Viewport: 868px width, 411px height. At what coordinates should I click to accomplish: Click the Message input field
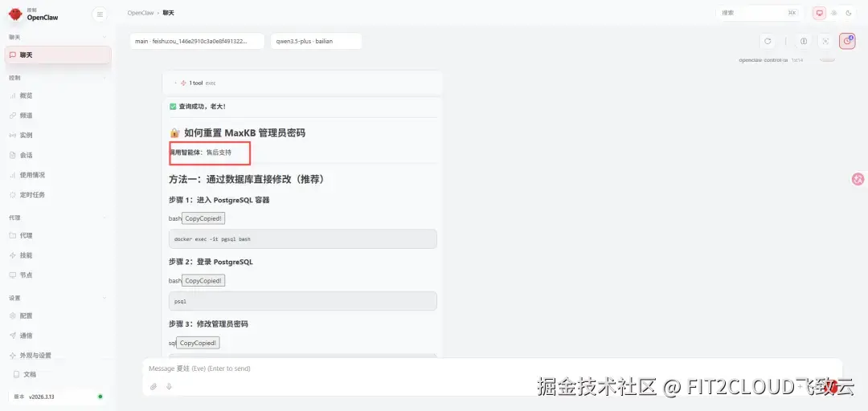pos(492,368)
